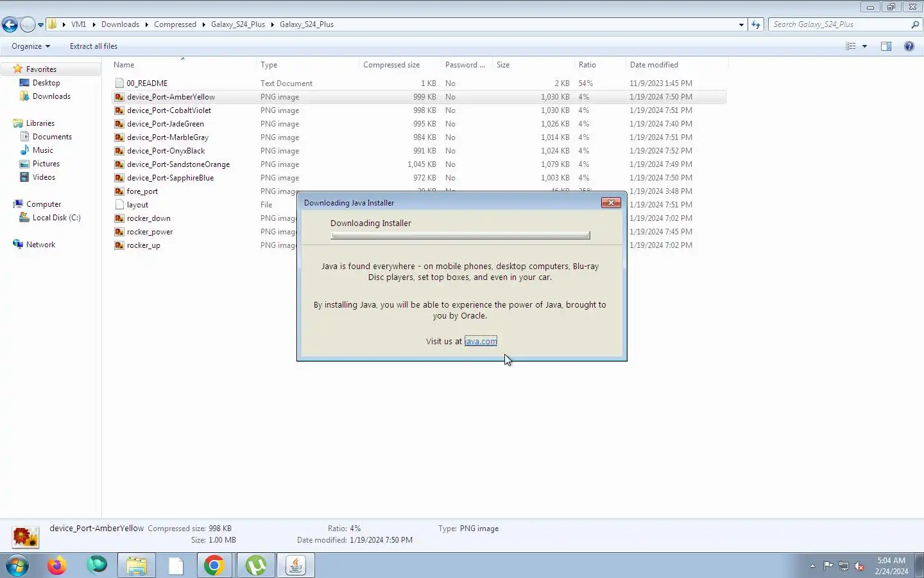Click Downloads in the address breadcrumb
Image resolution: width=924 pixels, height=578 pixels.
120,24
